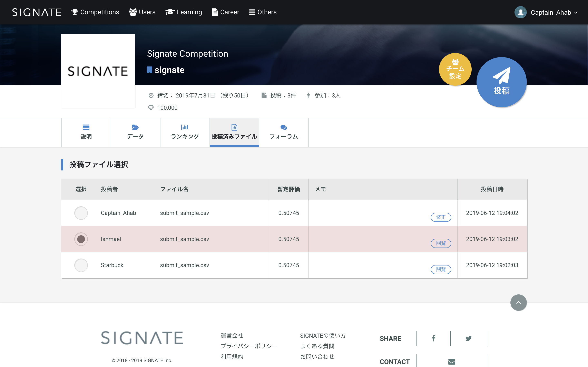Click 閲覧 button in Starbuck's row
Screen dimensions: 588x367
441,269
